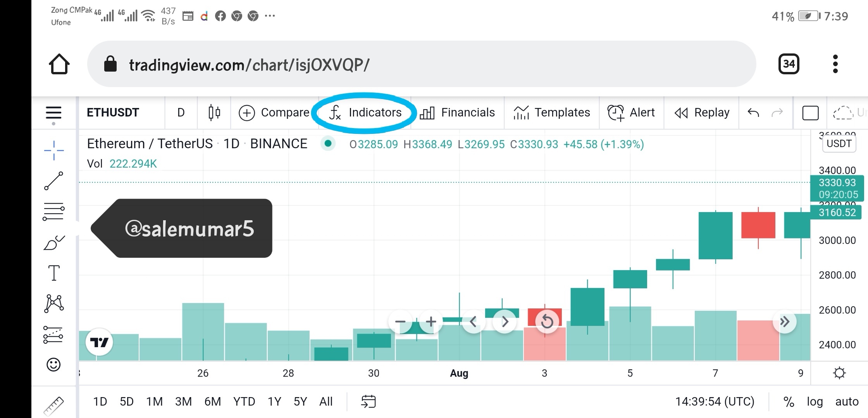This screenshot has height=418, width=868.
Task: Click the 3160.52 price label
Action: coord(836,212)
